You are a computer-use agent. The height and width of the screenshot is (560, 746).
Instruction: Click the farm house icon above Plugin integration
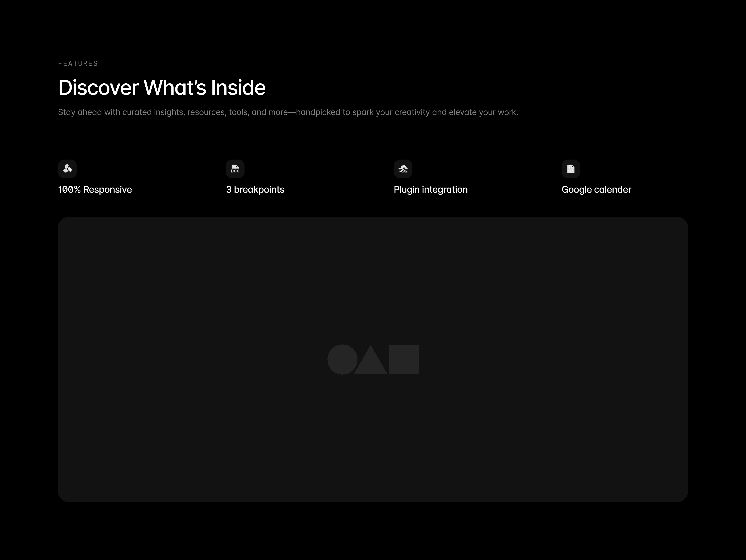[x=403, y=169]
